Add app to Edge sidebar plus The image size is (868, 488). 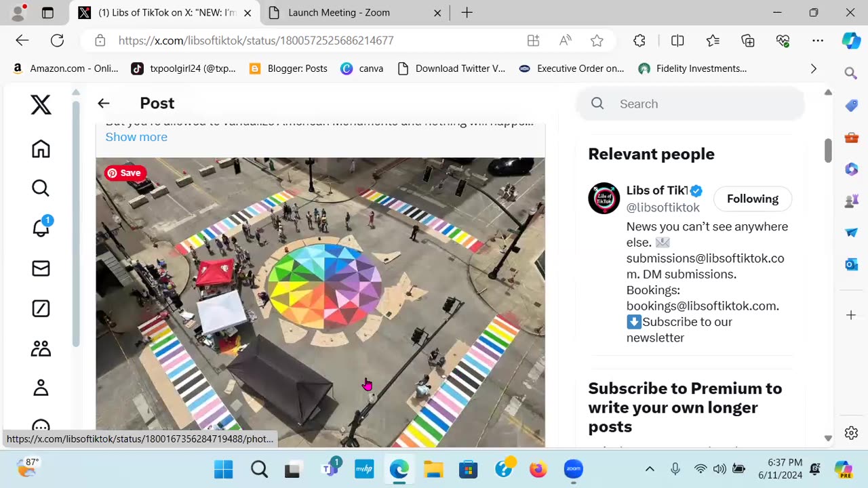851,315
